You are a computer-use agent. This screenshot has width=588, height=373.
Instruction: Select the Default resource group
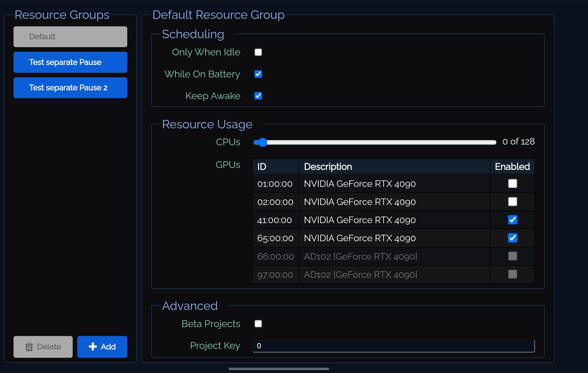click(x=70, y=37)
